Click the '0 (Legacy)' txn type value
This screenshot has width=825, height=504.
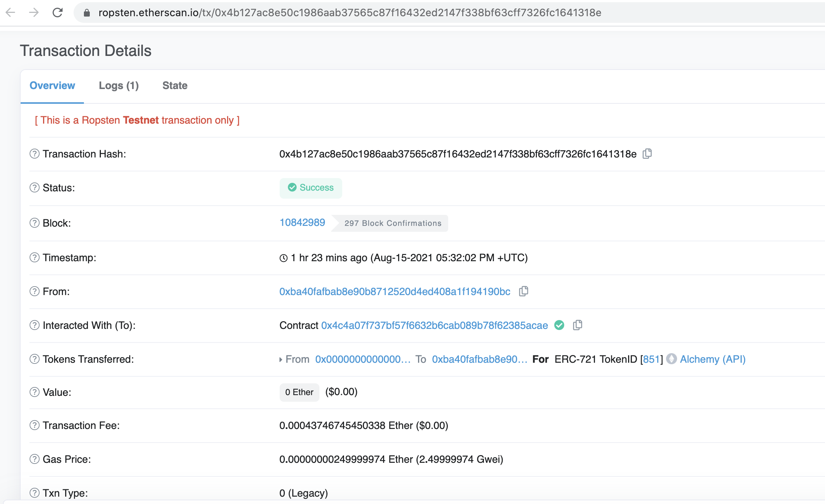click(304, 493)
